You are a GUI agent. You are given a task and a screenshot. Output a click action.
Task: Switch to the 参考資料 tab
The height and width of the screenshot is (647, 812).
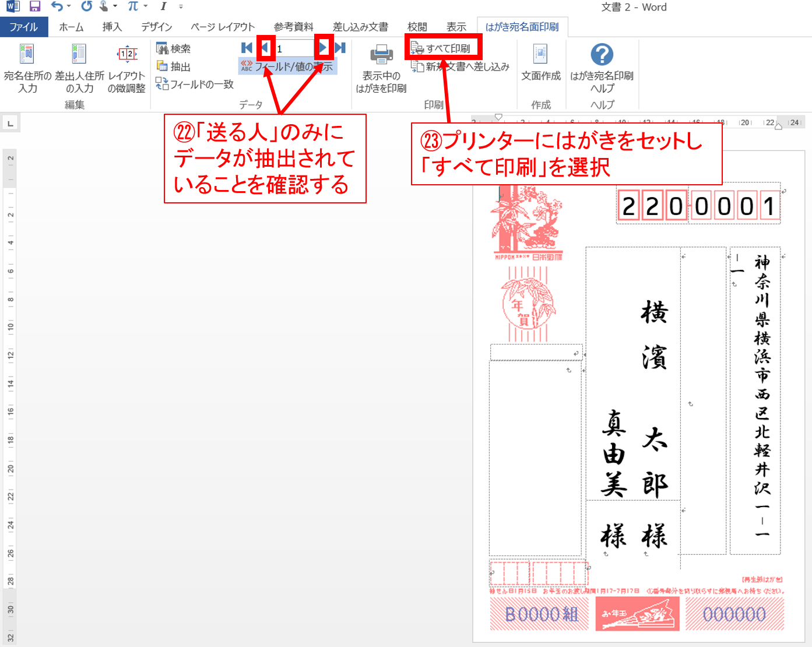click(x=293, y=27)
